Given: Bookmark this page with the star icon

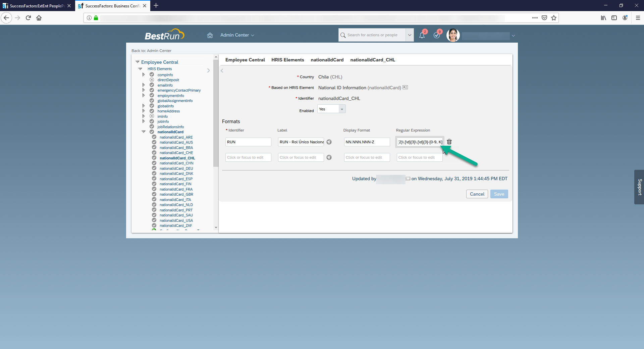Looking at the screenshot, I should [554, 18].
